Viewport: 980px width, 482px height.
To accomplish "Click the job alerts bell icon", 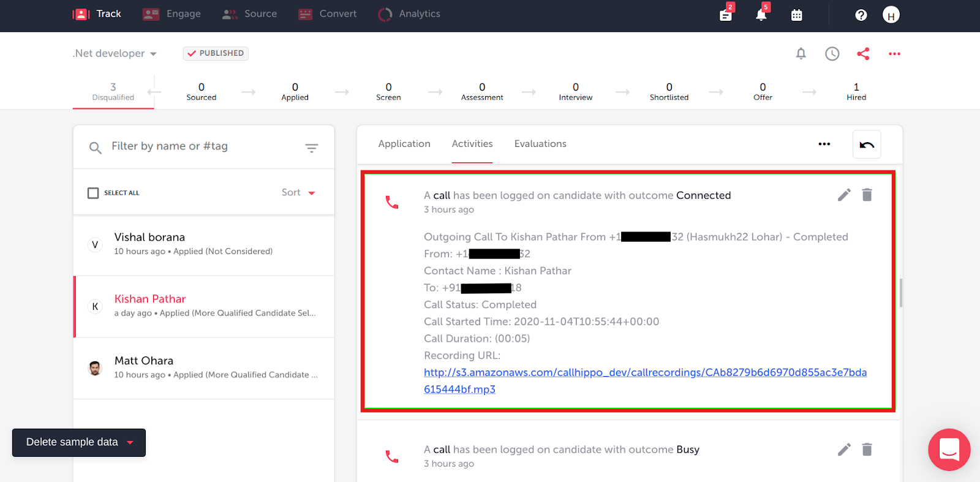I will point(801,54).
